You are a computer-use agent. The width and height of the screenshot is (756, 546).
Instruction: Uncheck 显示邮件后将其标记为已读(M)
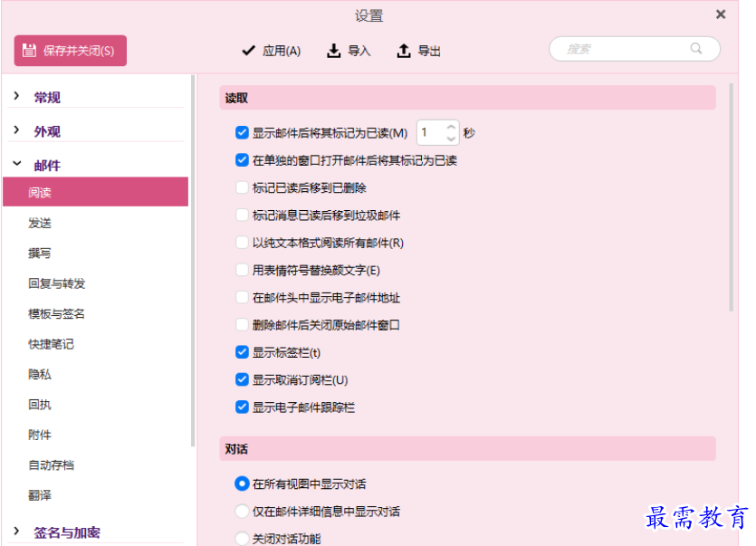tap(242, 132)
